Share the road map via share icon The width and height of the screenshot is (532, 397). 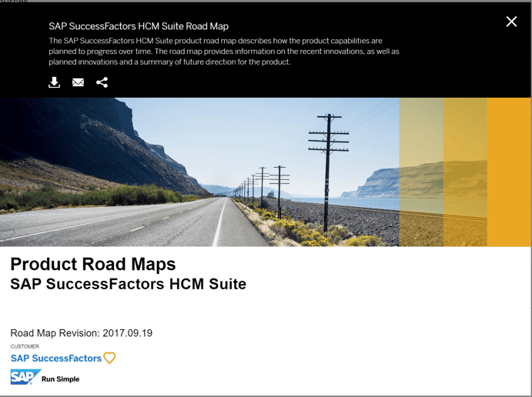coord(102,82)
